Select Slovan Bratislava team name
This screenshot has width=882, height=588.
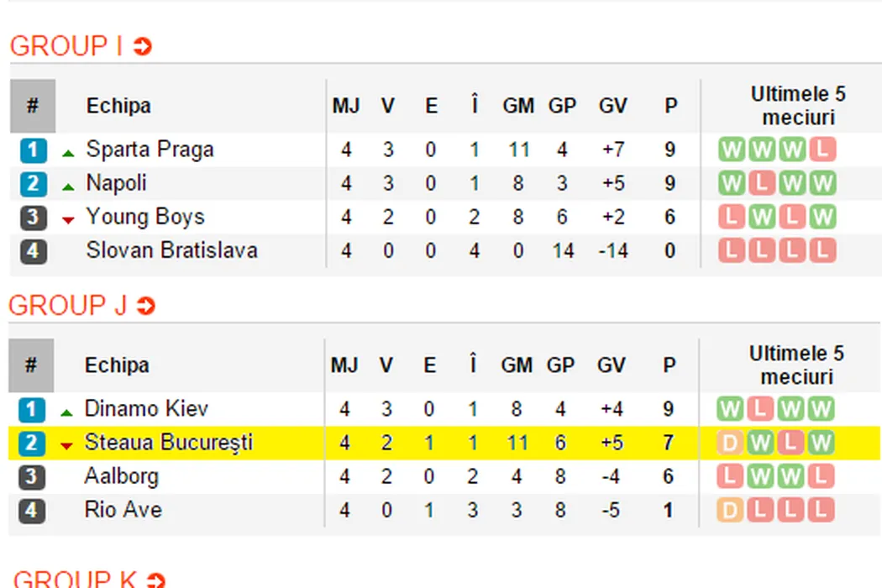click(171, 250)
